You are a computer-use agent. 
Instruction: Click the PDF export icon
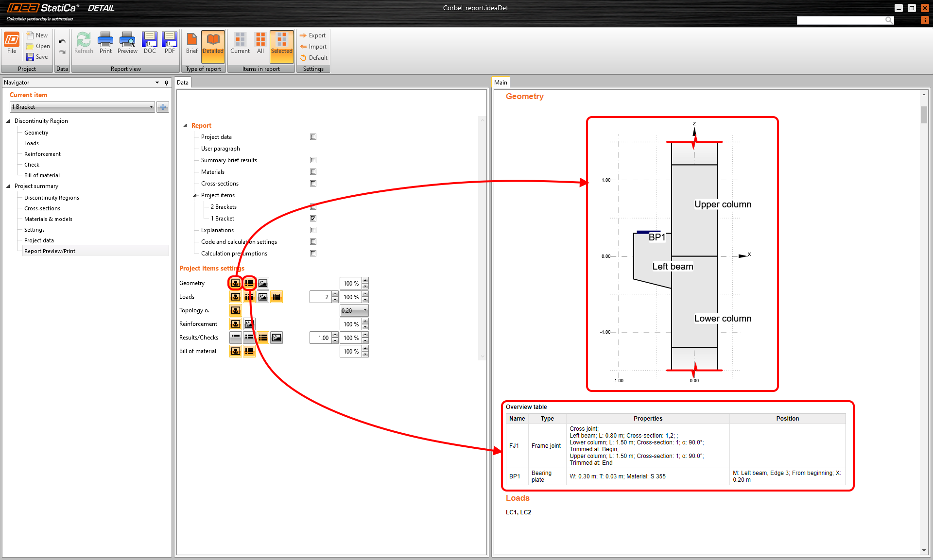(x=170, y=43)
